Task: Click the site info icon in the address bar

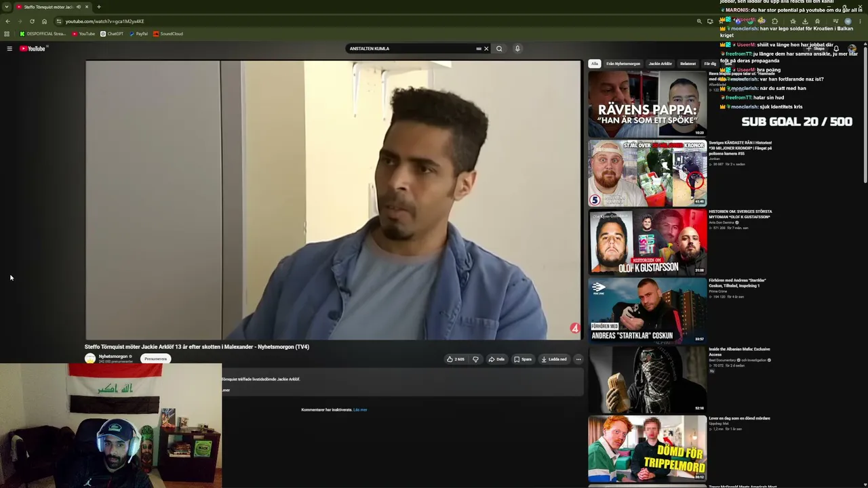Action: pyautogui.click(x=59, y=21)
